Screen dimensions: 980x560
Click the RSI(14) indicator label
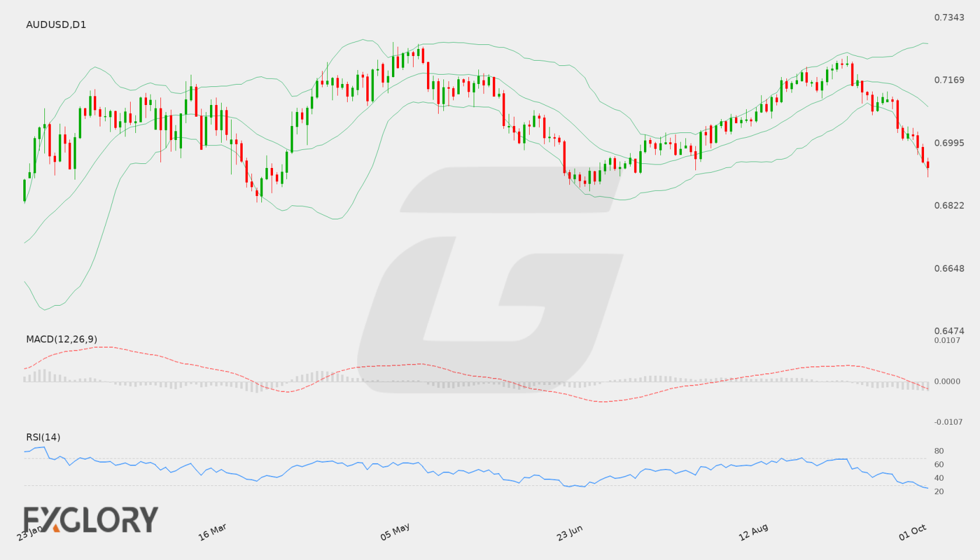point(43,437)
